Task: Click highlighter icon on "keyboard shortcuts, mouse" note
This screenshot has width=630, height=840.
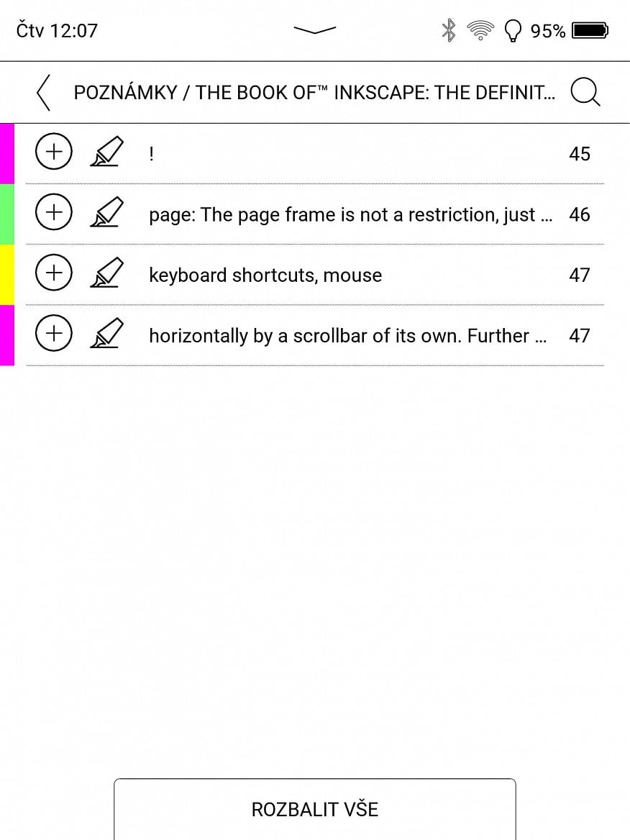Action: [x=107, y=274]
